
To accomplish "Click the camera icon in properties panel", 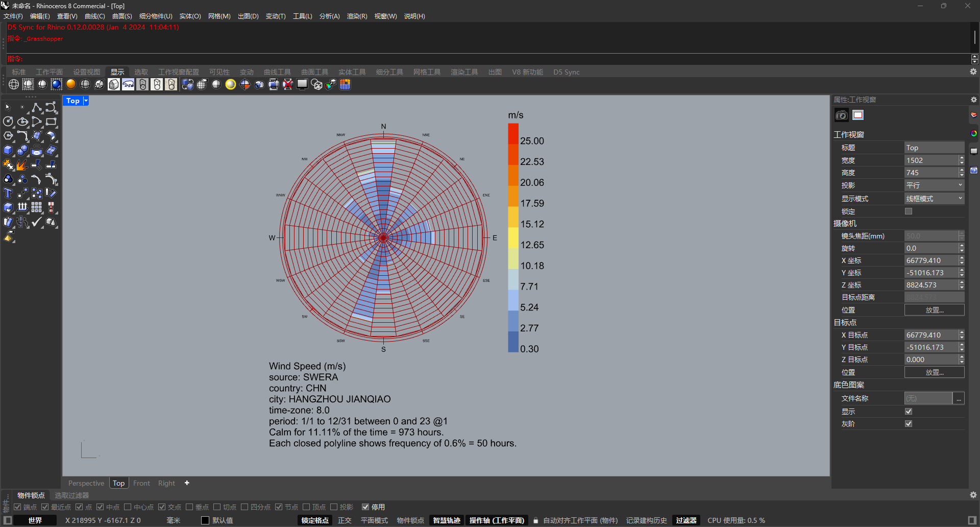I will point(841,115).
